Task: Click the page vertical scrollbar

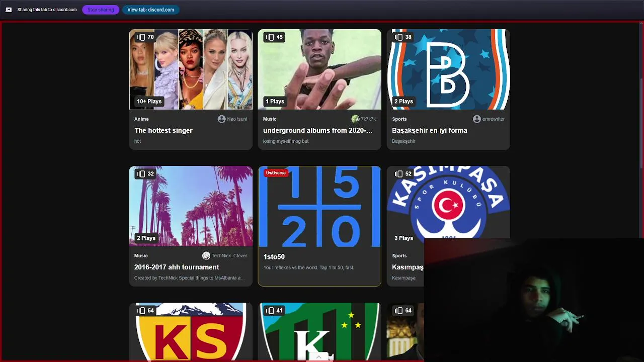Action: [x=641, y=123]
